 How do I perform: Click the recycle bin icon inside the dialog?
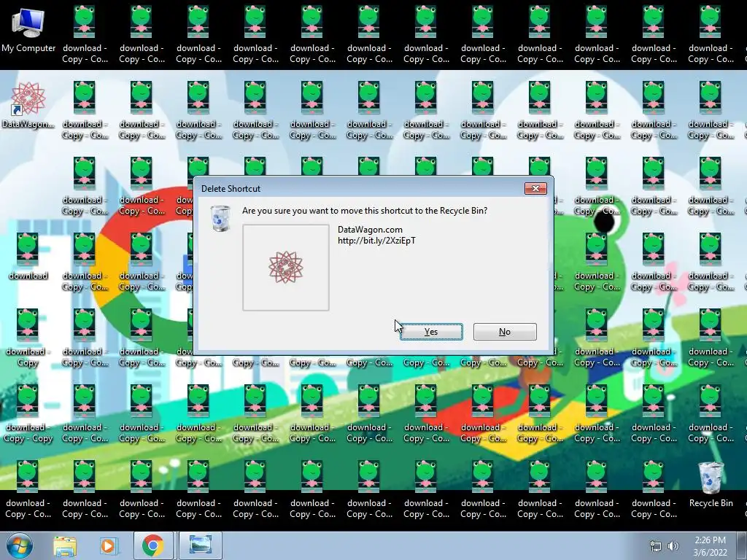pos(220,219)
